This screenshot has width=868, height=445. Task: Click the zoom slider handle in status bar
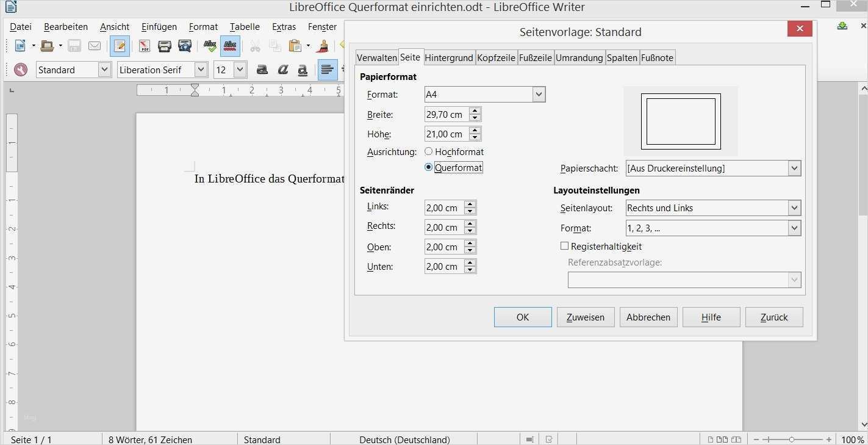792,440
